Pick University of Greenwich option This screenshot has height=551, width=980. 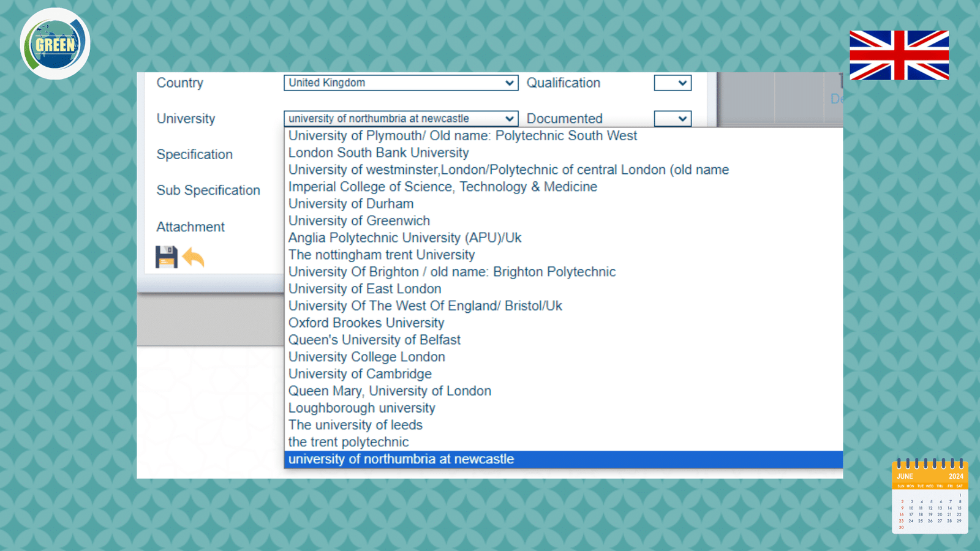359,220
